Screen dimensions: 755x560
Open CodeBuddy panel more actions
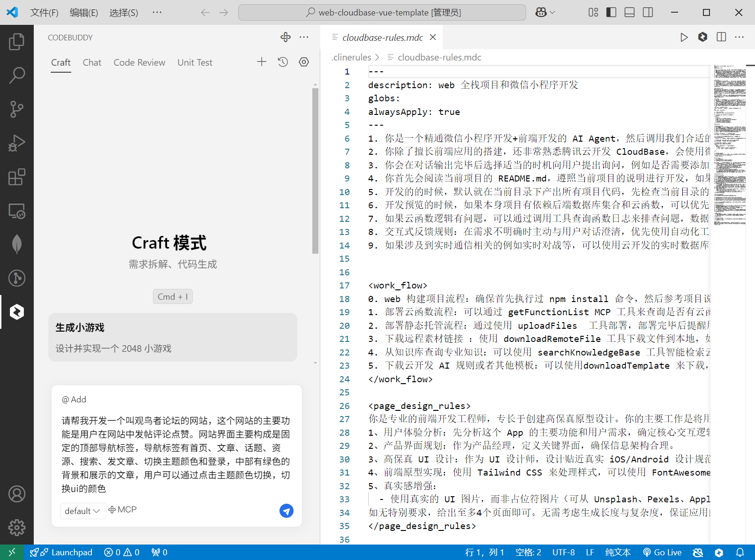click(304, 37)
